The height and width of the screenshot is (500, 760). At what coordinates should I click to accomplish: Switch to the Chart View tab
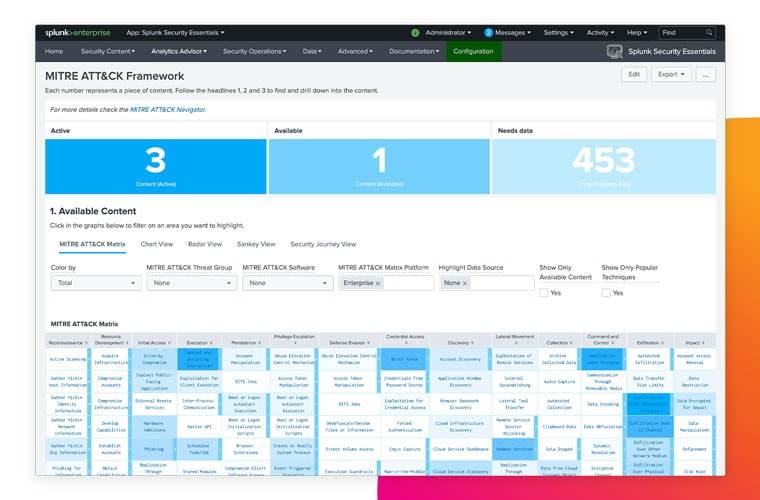pyautogui.click(x=157, y=244)
